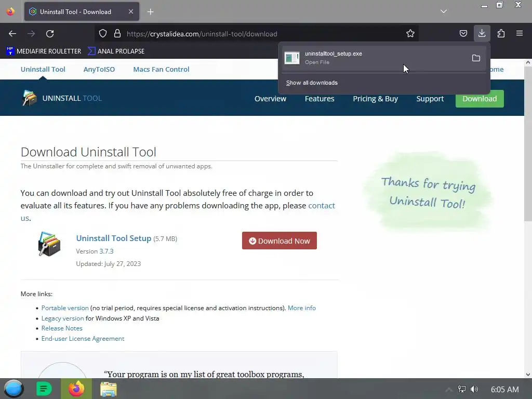The image size is (532, 399).
Task: Click the volume speaker tray icon
Action: [x=474, y=389]
